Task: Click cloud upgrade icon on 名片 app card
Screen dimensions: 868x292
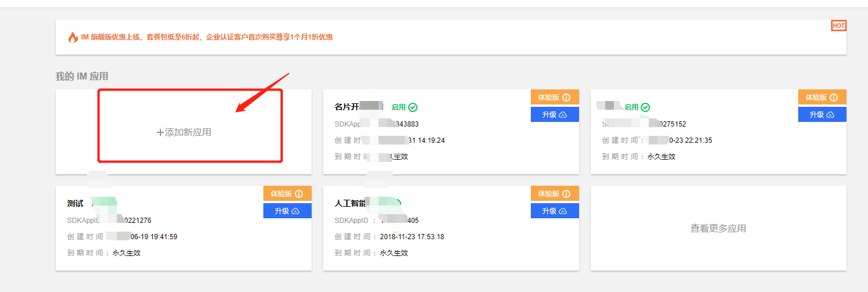Action: point(563,115)
